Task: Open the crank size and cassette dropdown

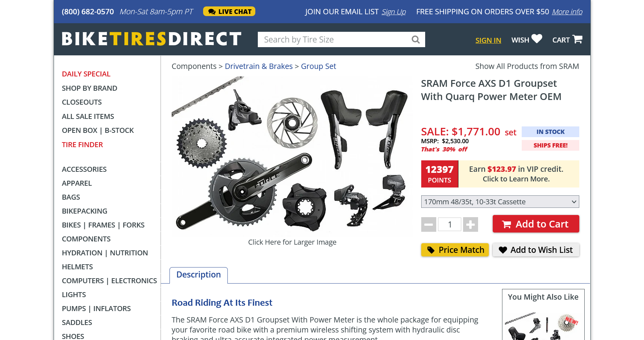Action: tap(500, 202)
